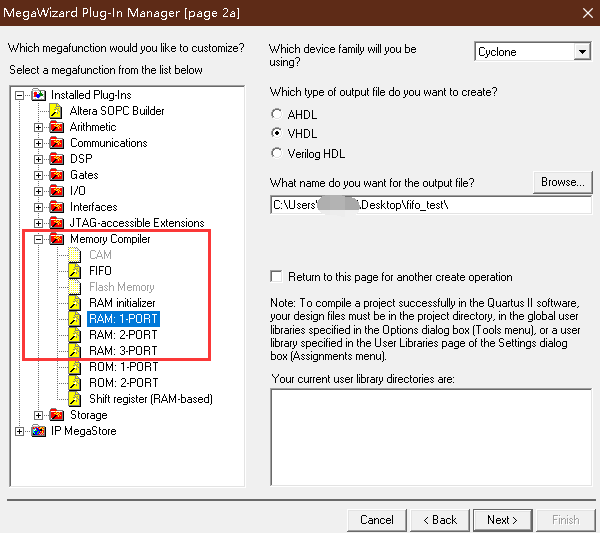Select RAM: 3-PORT megafunction label

(123, 351)
